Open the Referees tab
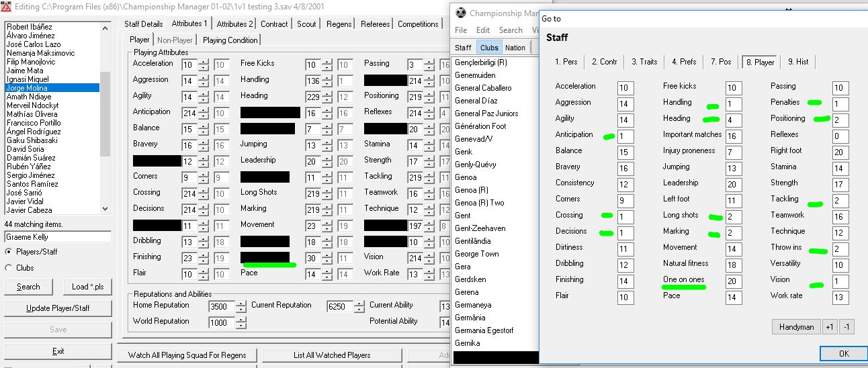 pyautogui.click(x=375, y=24)
